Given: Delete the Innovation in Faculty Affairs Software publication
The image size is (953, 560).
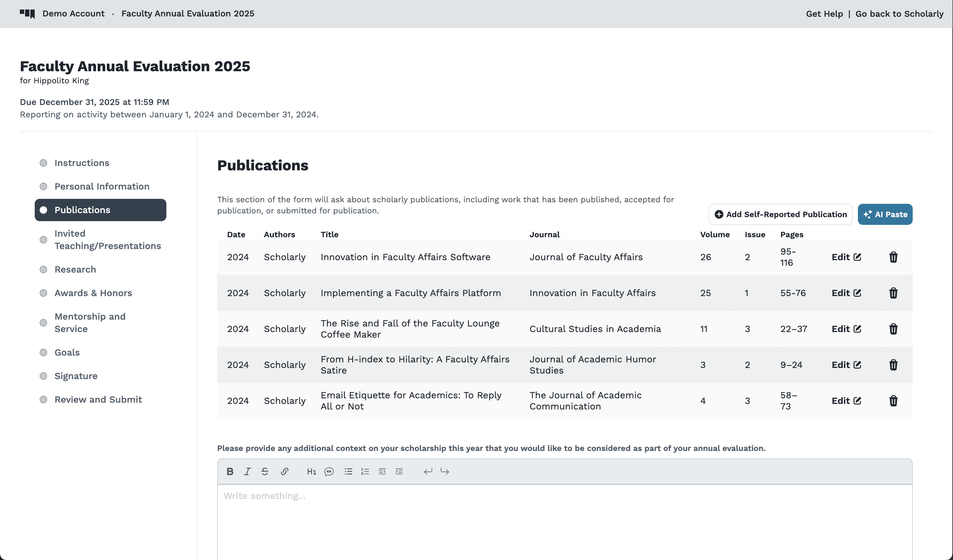Looking at the screenshot, I should [893, 257].
